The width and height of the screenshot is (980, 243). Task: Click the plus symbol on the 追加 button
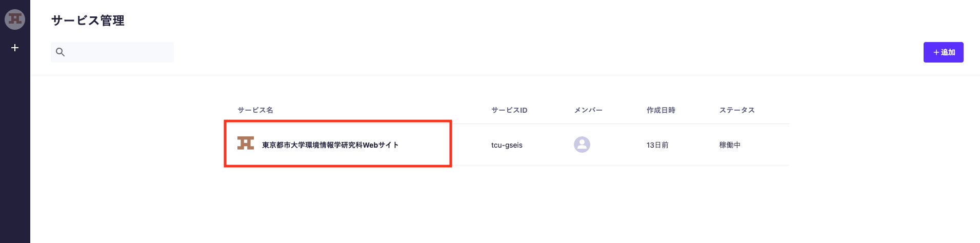[936, 52]
